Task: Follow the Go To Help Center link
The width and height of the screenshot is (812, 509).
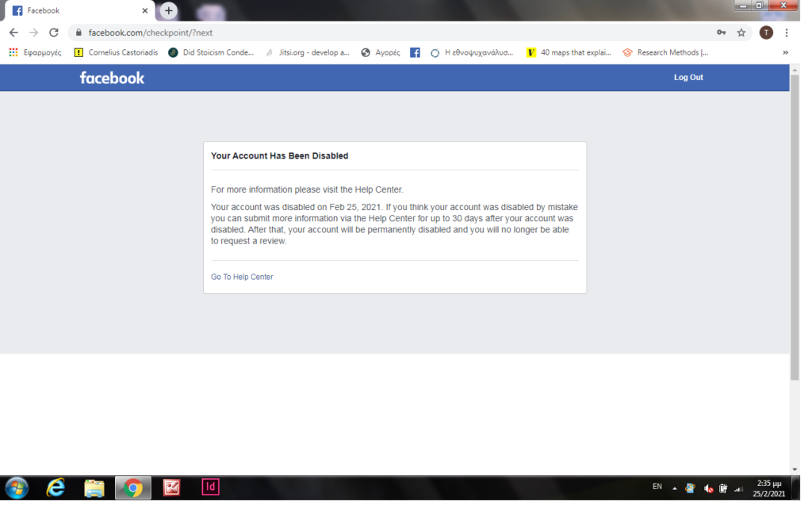Action: point(242,277)
